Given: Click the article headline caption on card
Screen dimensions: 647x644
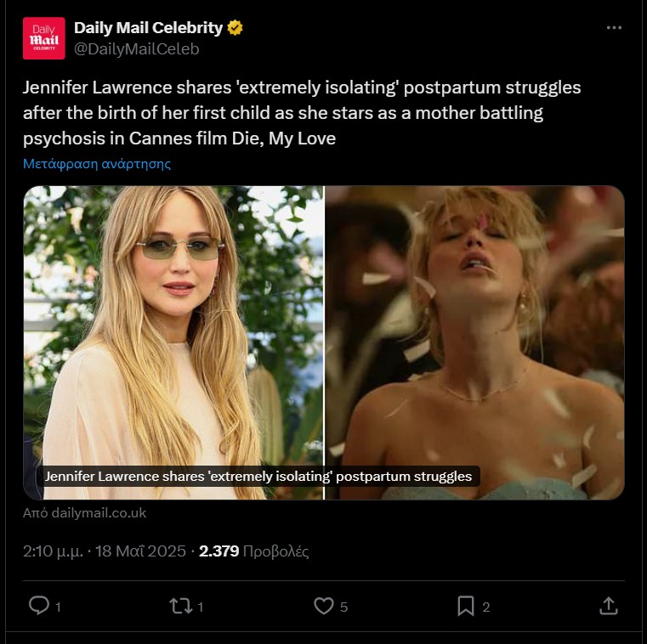Looking at the screenshot, I should pos(258,477).
